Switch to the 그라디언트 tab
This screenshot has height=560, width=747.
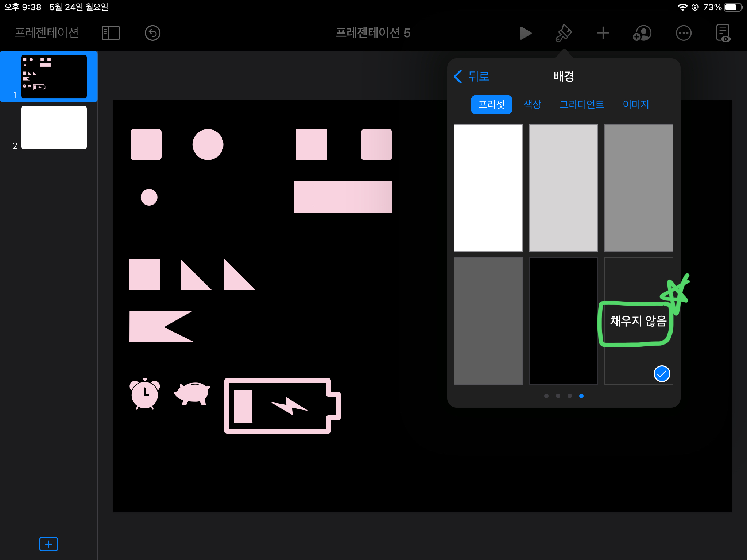(x=582, y=105)
